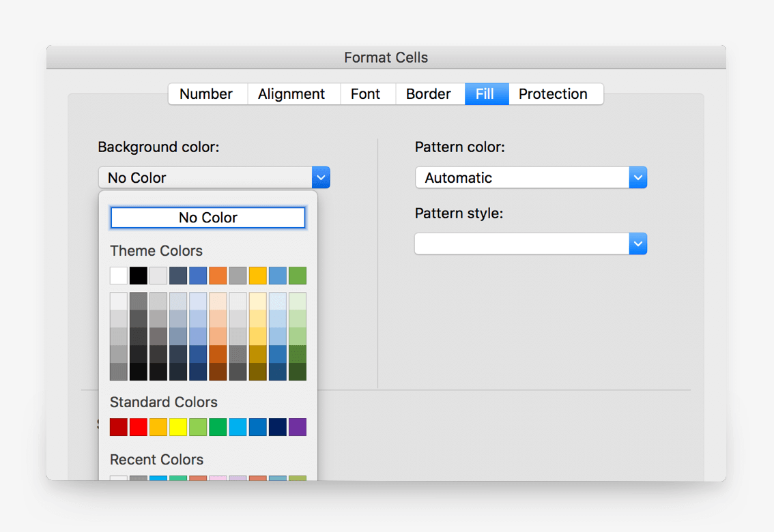Select the Fill tab

click(485, 94)
